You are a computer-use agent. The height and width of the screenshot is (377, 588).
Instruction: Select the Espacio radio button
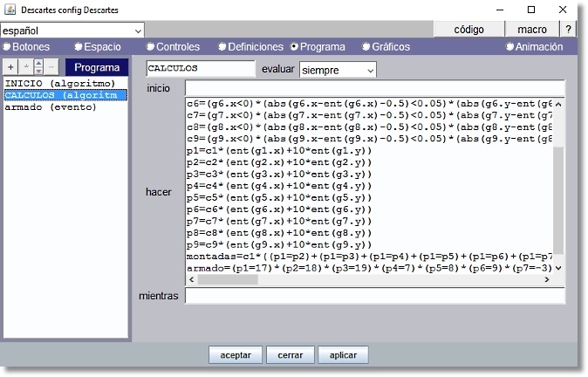coord(79,47)
